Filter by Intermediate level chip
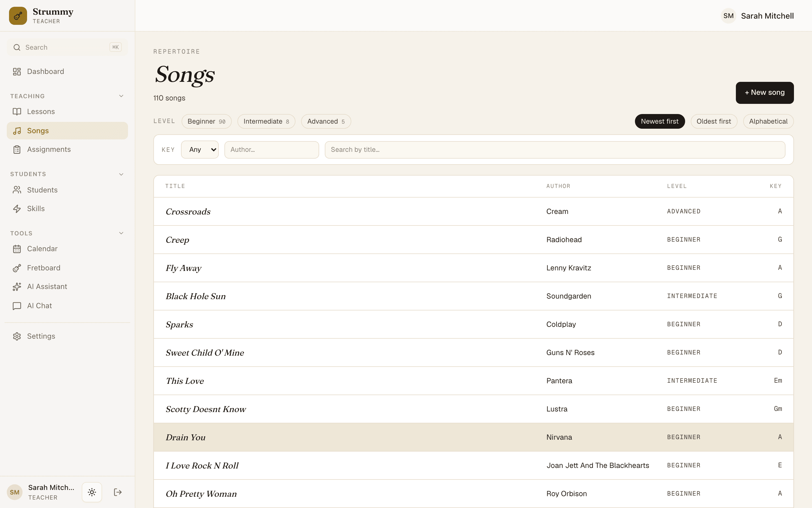The image size is (812, 508). click(266, 121)
